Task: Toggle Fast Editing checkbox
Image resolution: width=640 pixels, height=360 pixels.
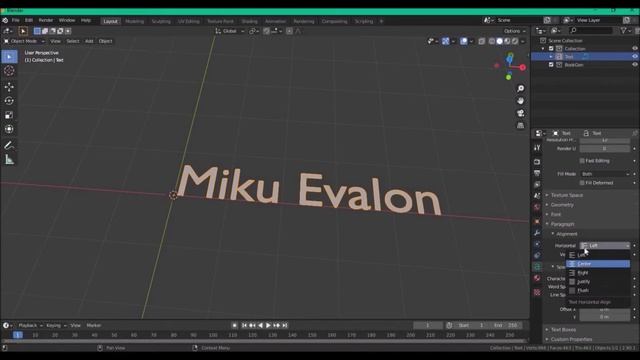Action: (x=582, y=161)
